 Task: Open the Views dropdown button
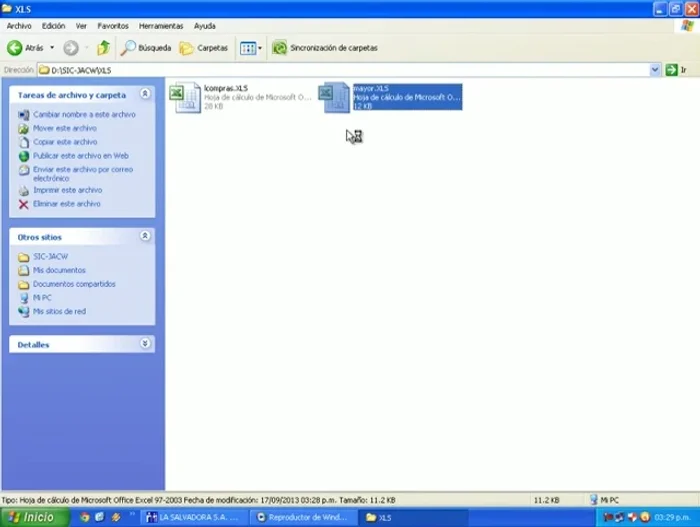[250, 48]
